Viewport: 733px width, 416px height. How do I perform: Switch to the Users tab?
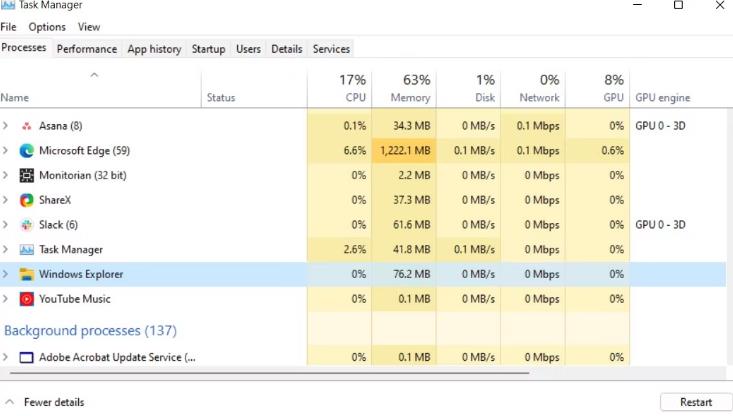(248, 49)
